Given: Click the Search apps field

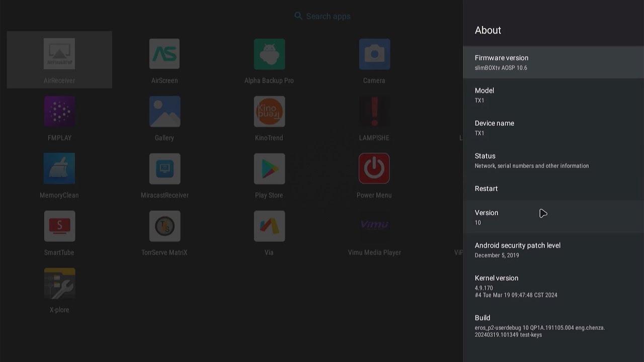Looking at the screenshot, I should (x=323, y=16).
